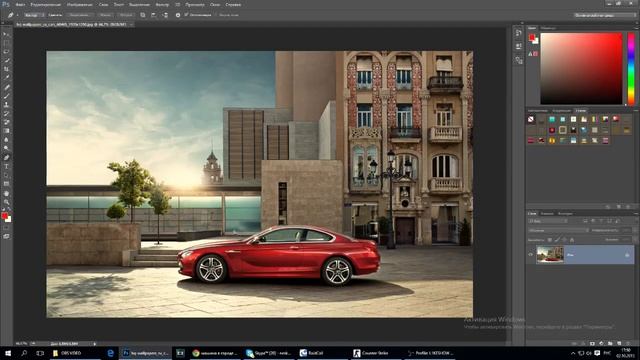Select the Brush tool
This screenshot has width=640, height=360.
tap(7, 96)
